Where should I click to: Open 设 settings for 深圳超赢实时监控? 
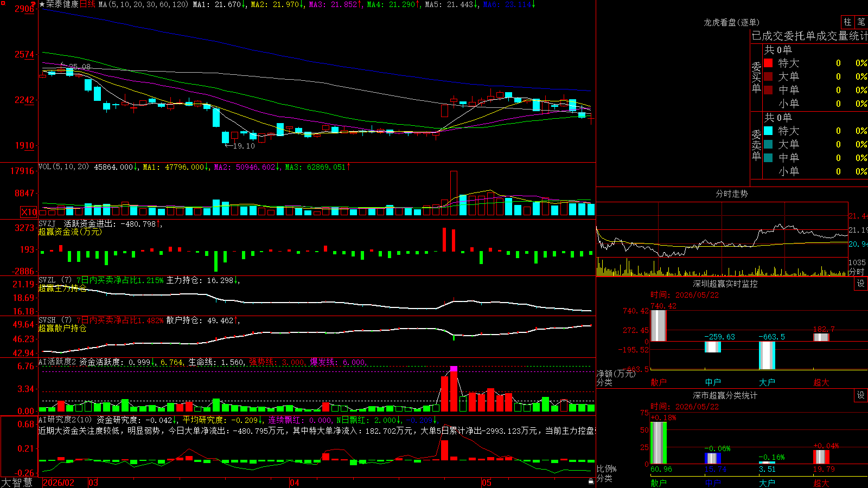pos(861,284)
